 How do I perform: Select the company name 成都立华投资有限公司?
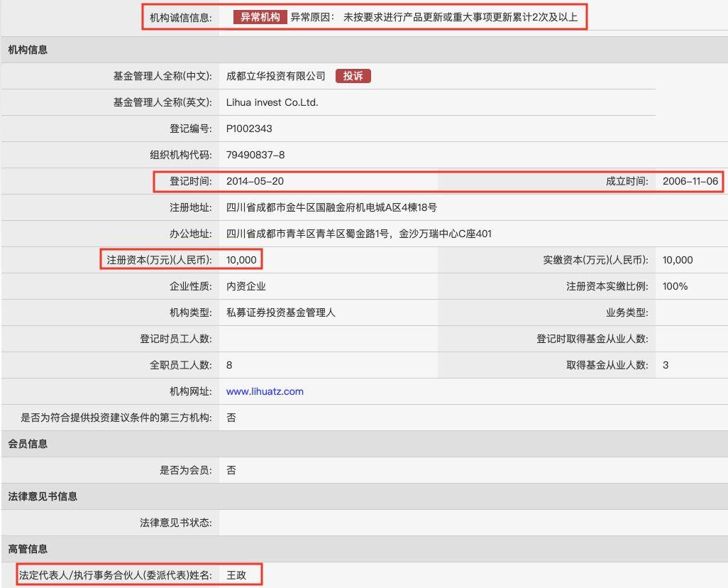click(276, 76)
